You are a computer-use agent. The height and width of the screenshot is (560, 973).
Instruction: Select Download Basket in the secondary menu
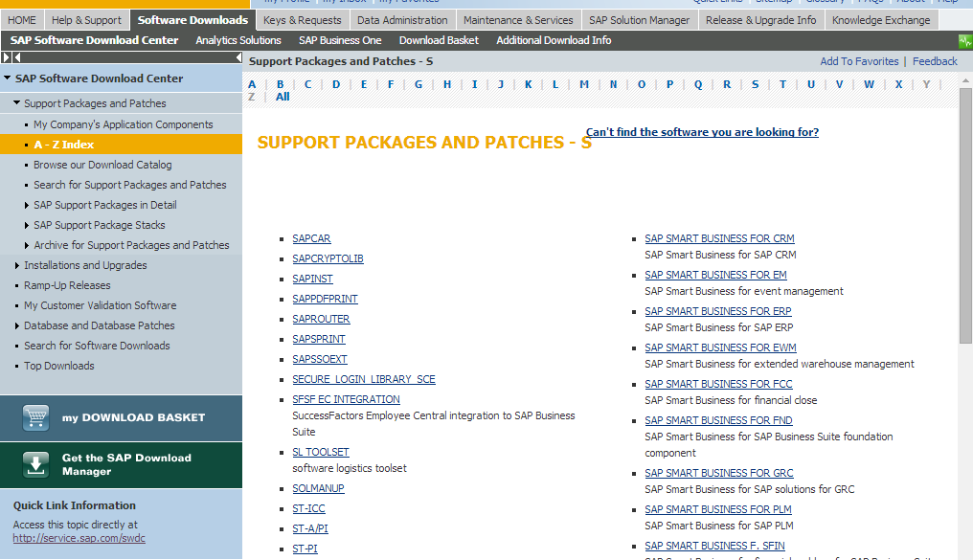click(438, 40)
